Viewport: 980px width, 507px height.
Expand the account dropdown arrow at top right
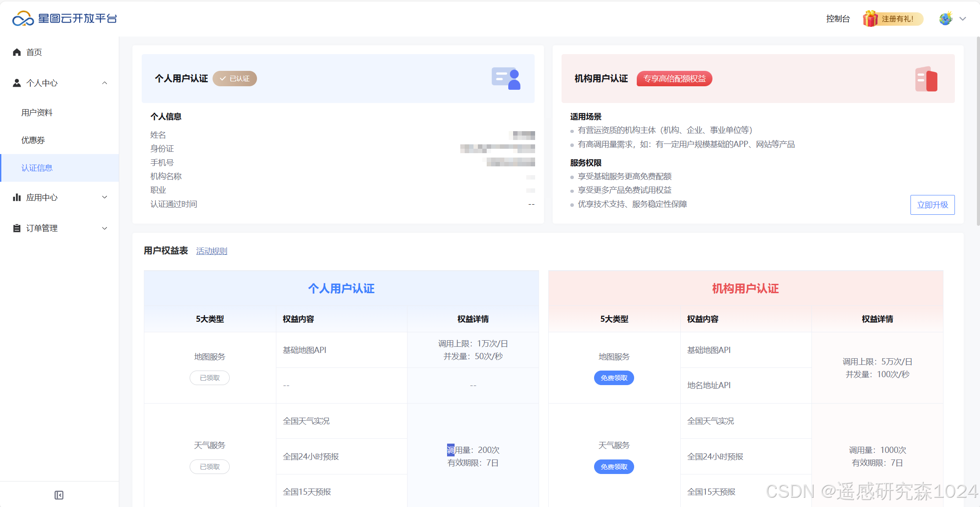tap(963, 19)
